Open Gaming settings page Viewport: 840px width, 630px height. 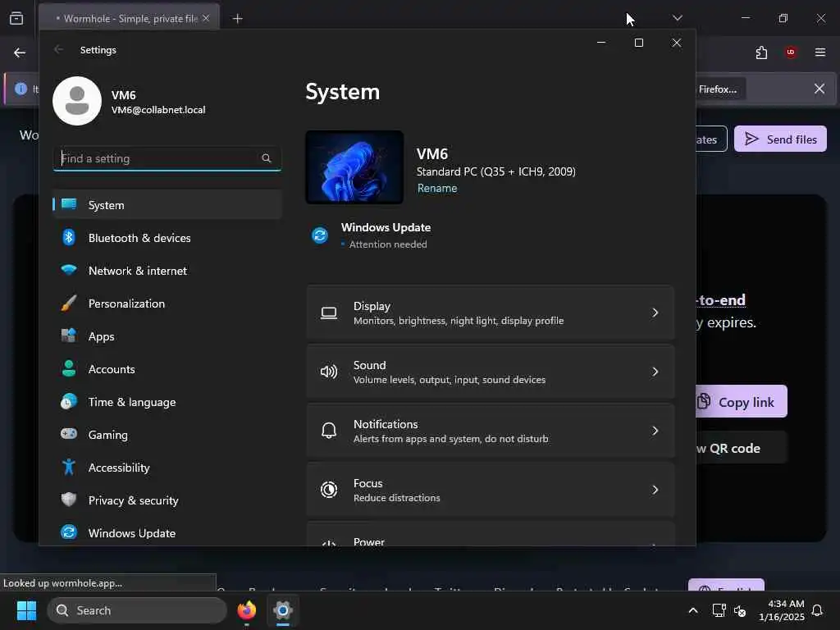(x=167, y=435)
